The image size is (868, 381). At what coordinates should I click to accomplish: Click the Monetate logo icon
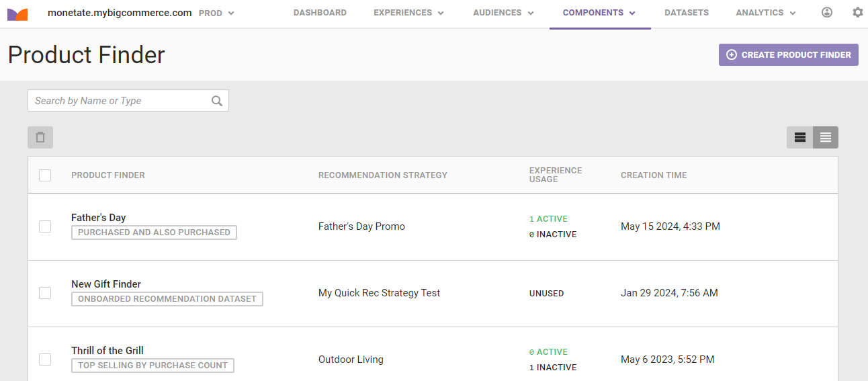point(17,13)
